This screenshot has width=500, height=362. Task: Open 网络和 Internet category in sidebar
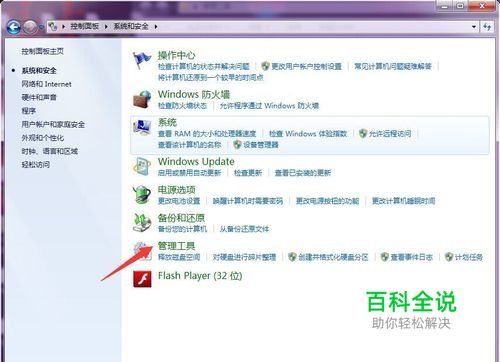(47, 84)
